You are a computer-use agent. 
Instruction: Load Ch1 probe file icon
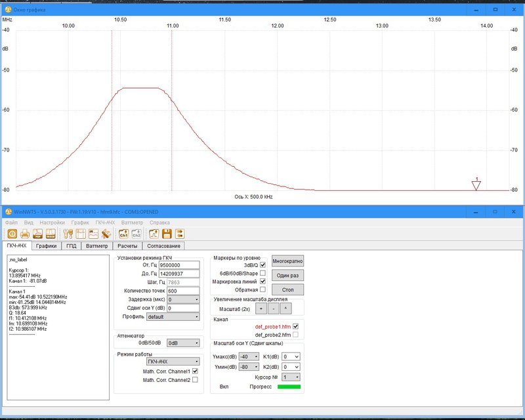pos(123,234)
